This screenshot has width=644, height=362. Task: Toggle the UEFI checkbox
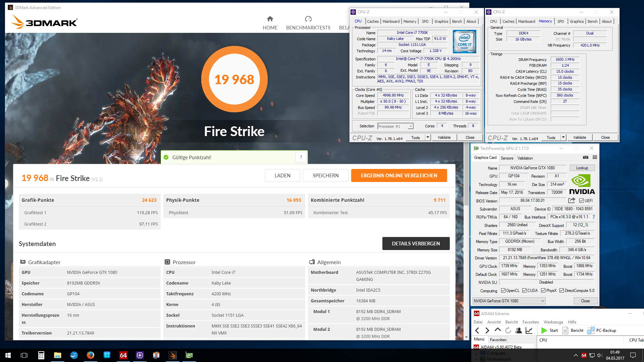click(x=582, y=201)
